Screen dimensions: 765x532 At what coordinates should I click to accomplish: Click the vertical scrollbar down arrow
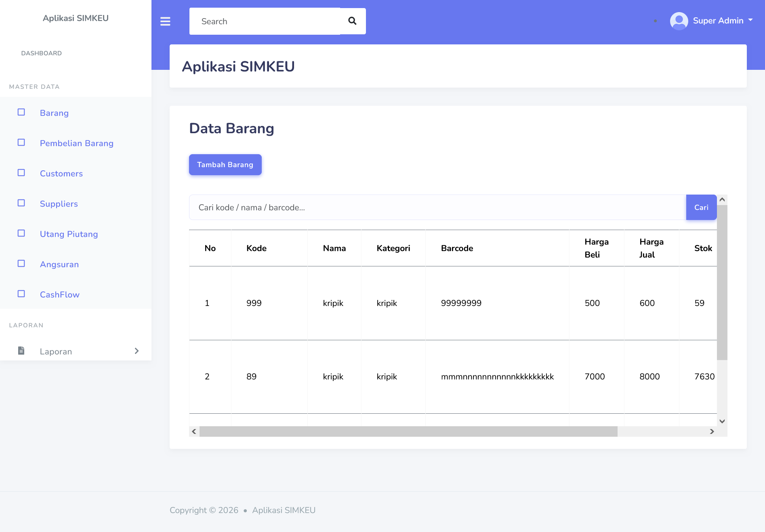[x=722, y=421]
